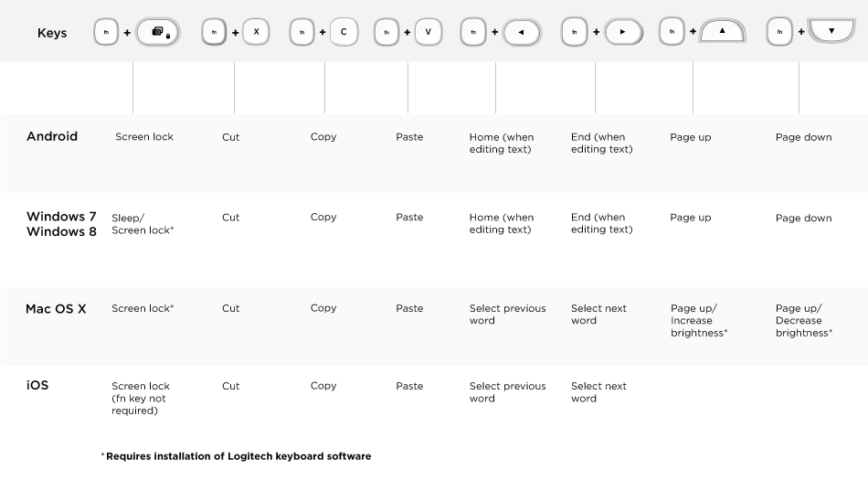The image size is (868, 491).
Task: Click the C key icon
Action: [344, 32]
